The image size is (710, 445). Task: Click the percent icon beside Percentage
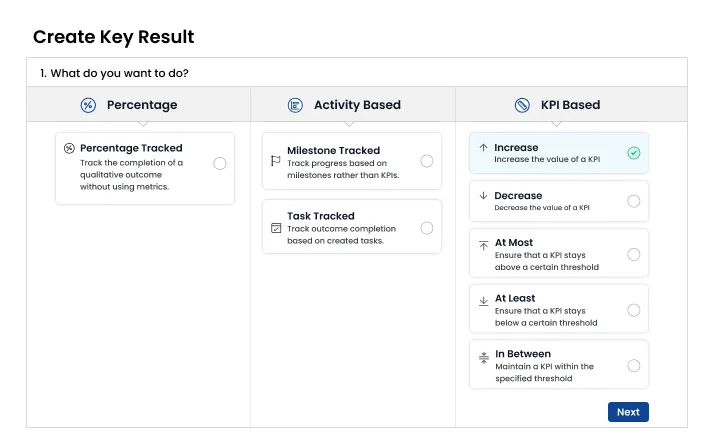pos(88,105)
